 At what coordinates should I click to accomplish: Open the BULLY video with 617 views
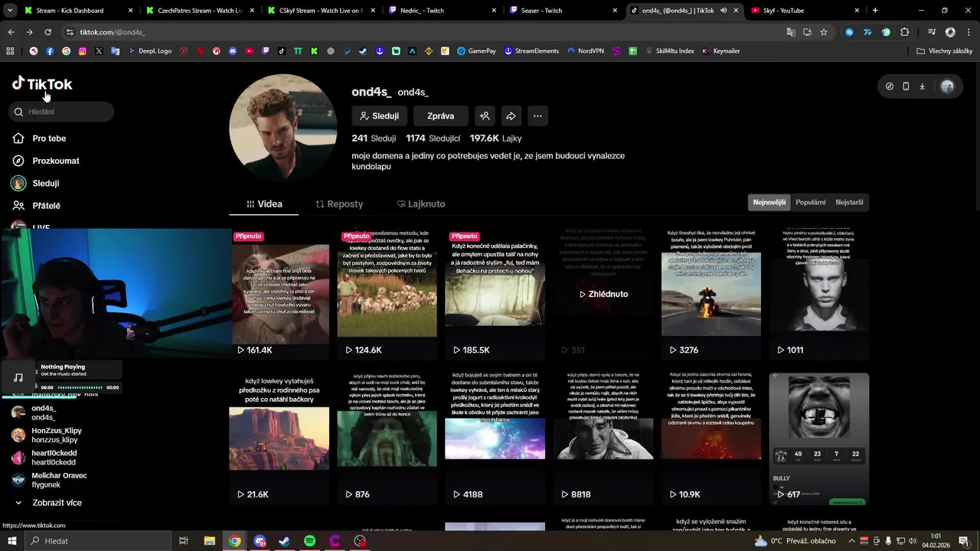819,439
